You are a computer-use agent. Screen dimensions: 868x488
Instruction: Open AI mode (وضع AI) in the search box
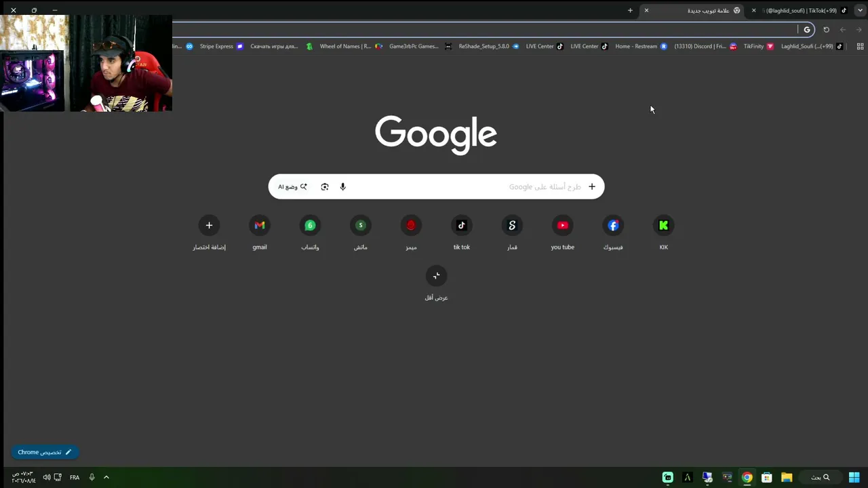[292, 187]
